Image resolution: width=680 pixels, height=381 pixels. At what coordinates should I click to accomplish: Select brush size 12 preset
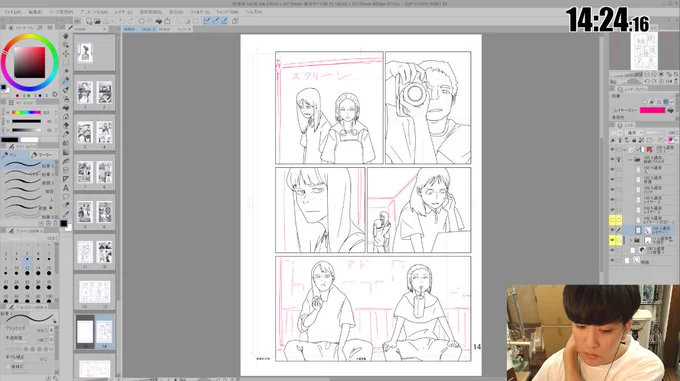(27, 263)
